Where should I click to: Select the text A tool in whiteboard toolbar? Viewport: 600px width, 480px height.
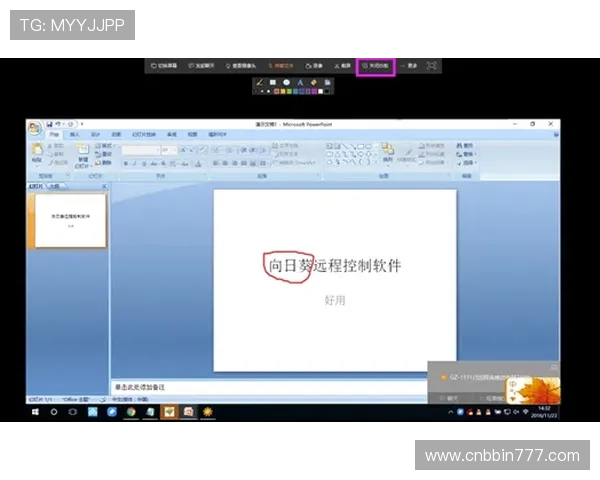coord(300,82)
